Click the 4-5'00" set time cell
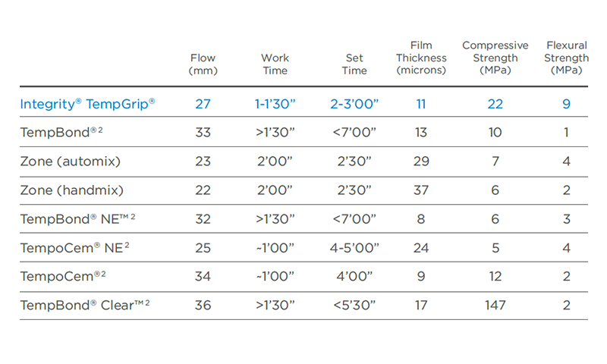The image size is (607, 364). (354, 248)
